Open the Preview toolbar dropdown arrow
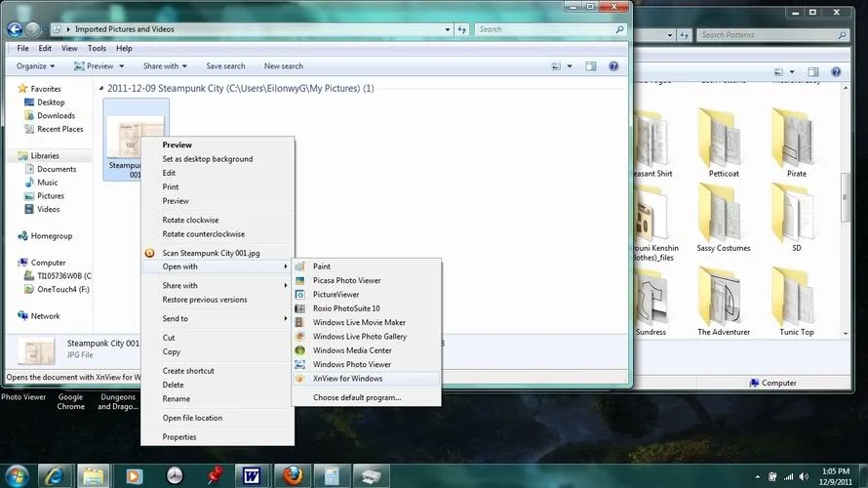Screen dimensions: 868x488 122,66
